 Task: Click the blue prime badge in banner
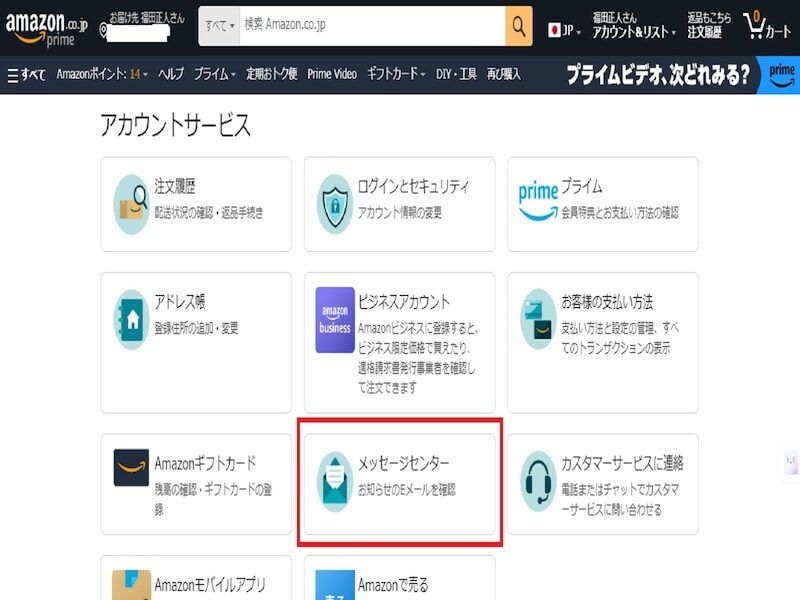tap(780, 75)
